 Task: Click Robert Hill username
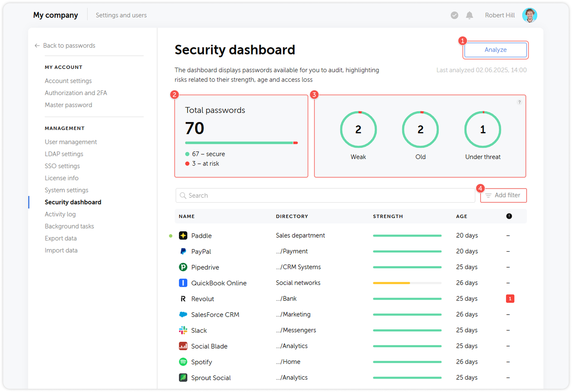point(500,15)
